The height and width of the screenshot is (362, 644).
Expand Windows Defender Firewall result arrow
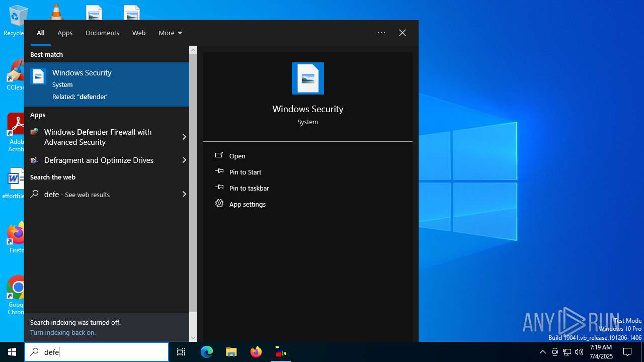(184, 137)
